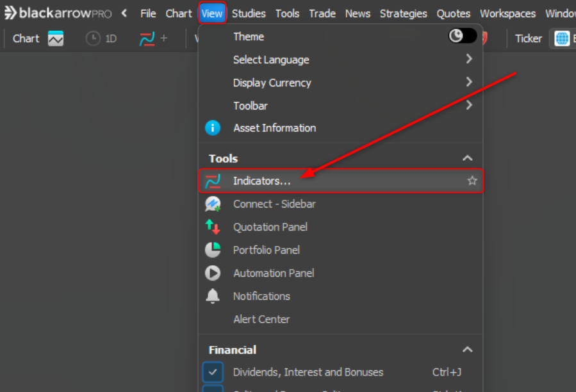This screenshot has height=392, width=576.
Task: Open the Workspaces menu
Action: click(x=507, y=13)
